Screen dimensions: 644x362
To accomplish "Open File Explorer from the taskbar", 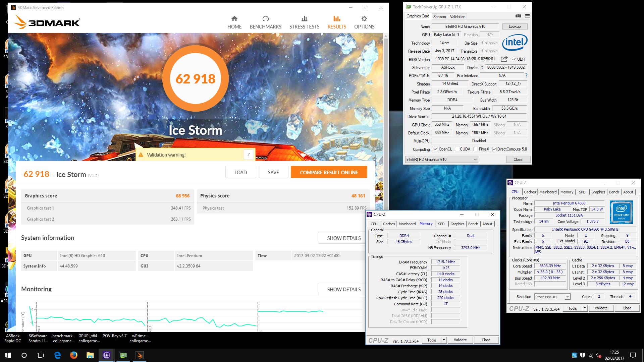I will [x=90, y=355].
